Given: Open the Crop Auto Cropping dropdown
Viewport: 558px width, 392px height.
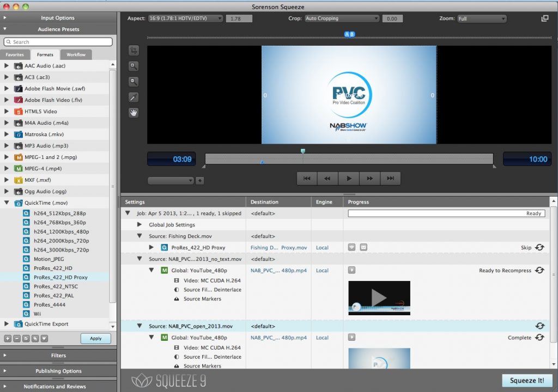Looking at the screenshot, I should point(342,19).
